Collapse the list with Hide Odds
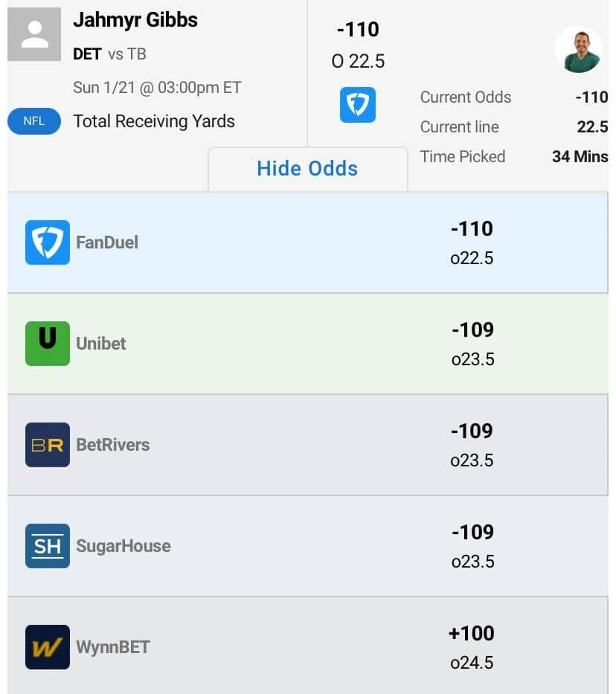Viewport: 616px width, 694px height. pos(307,169)
